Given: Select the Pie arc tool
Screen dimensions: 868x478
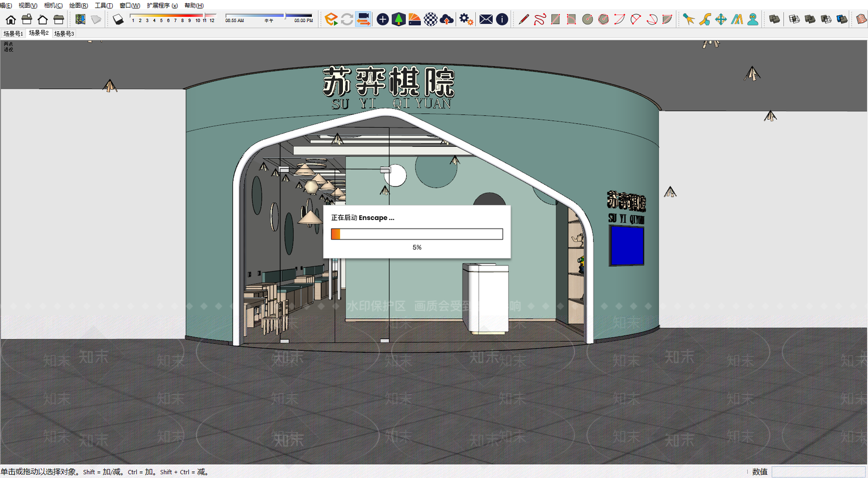Looking at the screenshot, I should (x=667, y=20).
